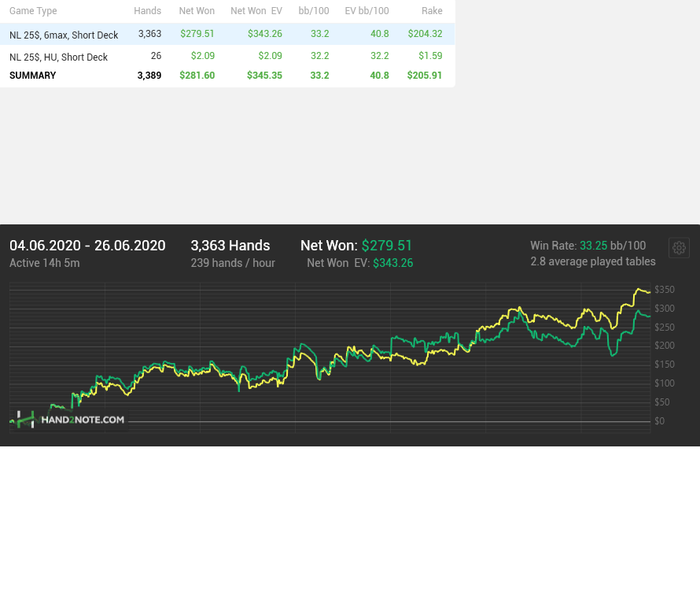Click the 2.8 average played tables label
700x596 pixels.
click(593, 262)
